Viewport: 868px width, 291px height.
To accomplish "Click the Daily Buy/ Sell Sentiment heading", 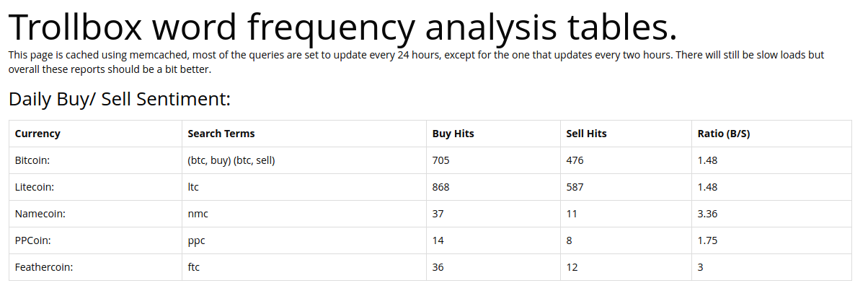I will pos(120,100).
